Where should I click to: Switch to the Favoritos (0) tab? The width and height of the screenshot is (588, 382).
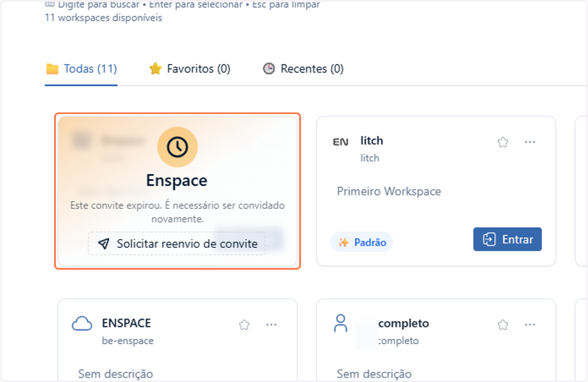(190, 69)
